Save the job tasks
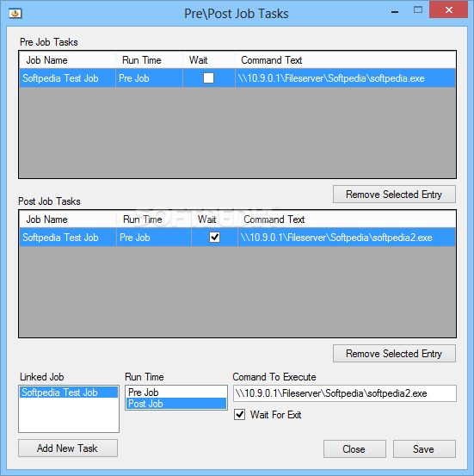 click(424, 449)
